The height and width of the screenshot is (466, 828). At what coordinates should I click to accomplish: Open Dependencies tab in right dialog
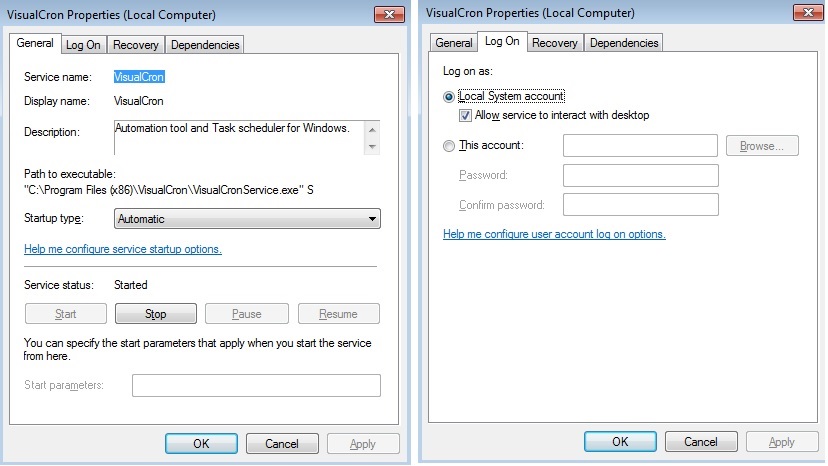pyautogui.click(x=624, y=43)
